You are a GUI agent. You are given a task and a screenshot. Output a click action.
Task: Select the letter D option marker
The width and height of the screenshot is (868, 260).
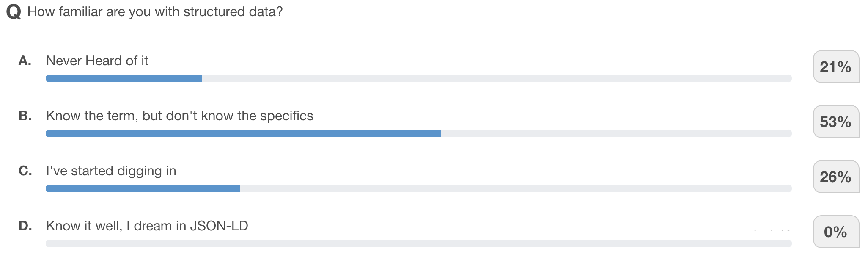point(25,226)
